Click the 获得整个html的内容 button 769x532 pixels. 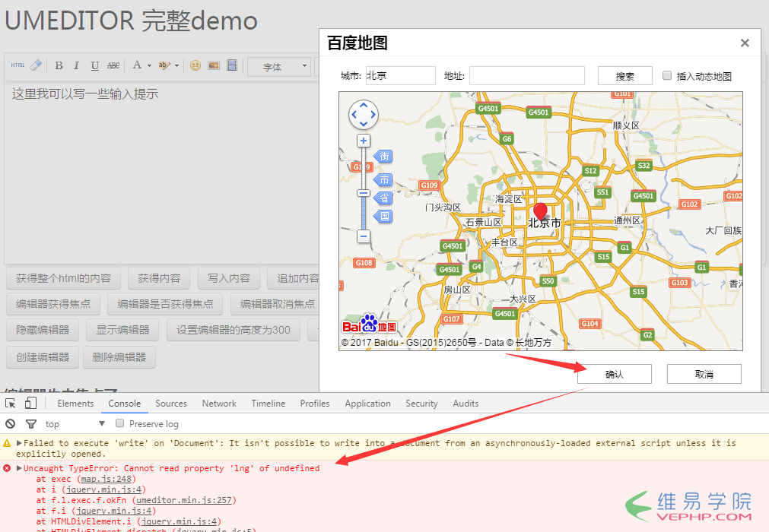(63, 278)
